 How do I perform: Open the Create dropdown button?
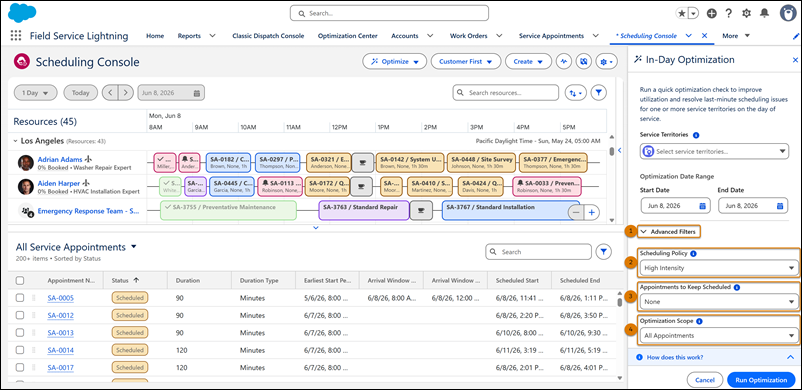coord(528,61)
